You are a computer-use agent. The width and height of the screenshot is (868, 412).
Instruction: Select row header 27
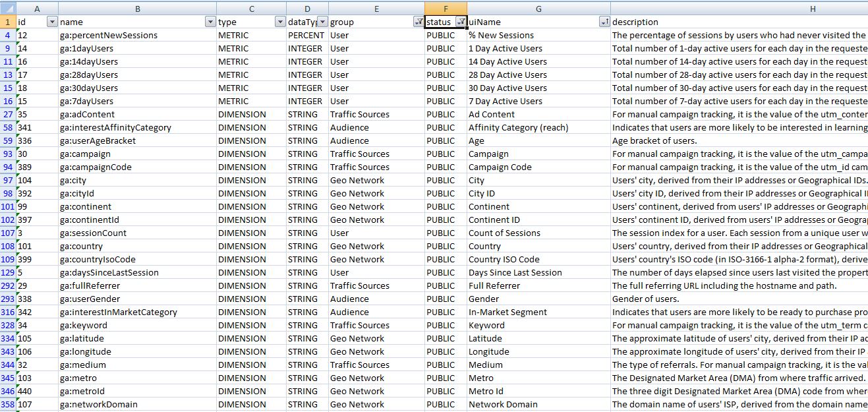7,114
